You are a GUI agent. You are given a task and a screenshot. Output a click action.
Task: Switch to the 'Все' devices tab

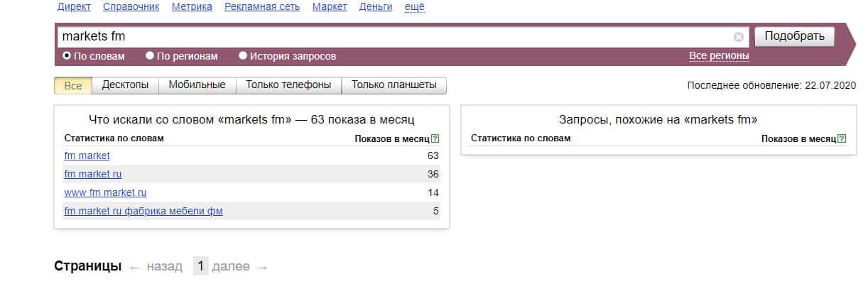(73, 85)
